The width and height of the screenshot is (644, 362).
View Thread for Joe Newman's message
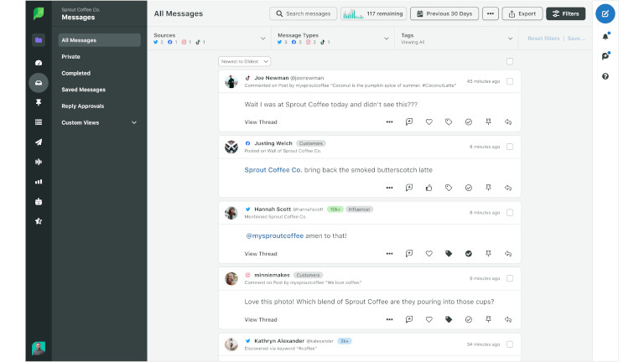pos(261,122)
